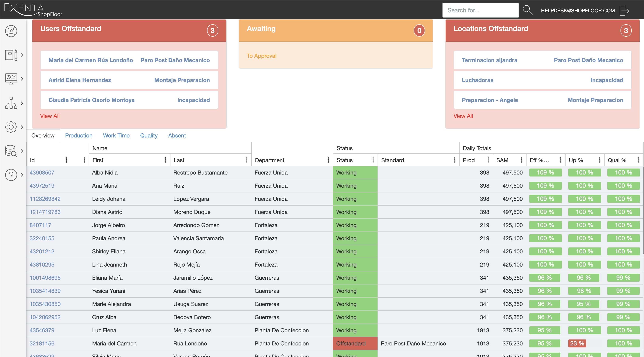Screen dimensions: 644x357
Task: Click the magnifier search icon in header
Action: click(x=527, y=10)
